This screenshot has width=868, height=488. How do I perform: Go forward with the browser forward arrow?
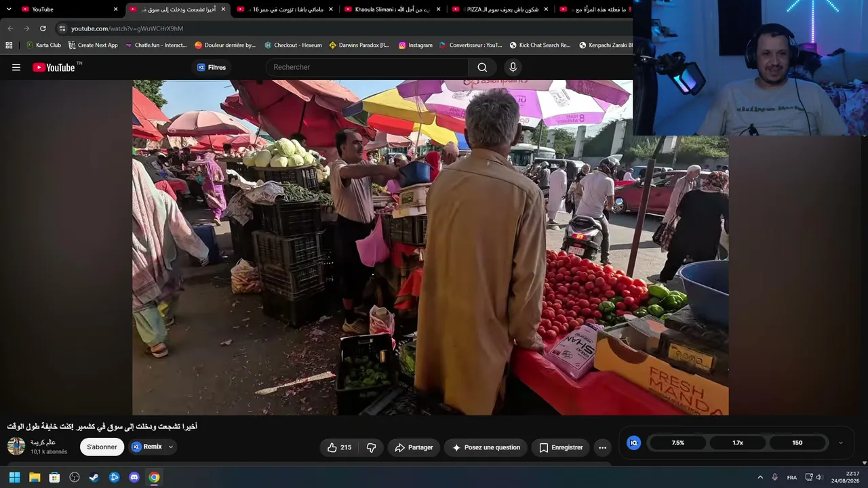26,28
